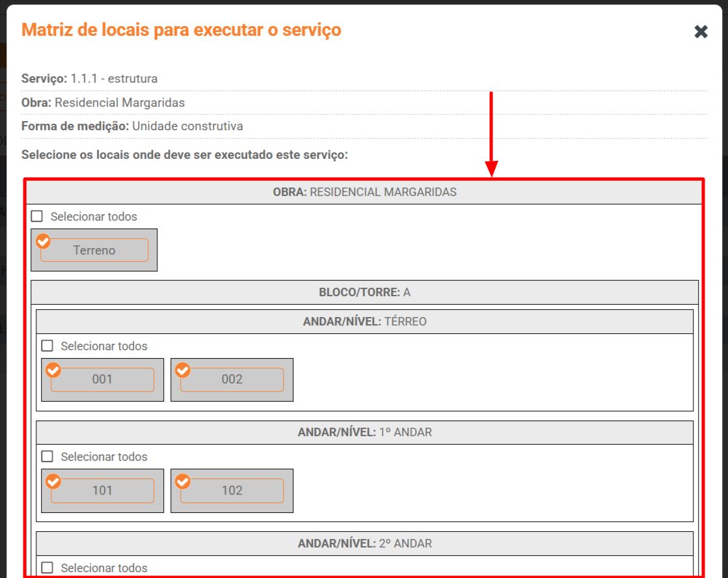The height and width of the screenshot is (578, 728).
Task: Click the Andar/Nível: 1º Andar header
Action: click(364, 432)
